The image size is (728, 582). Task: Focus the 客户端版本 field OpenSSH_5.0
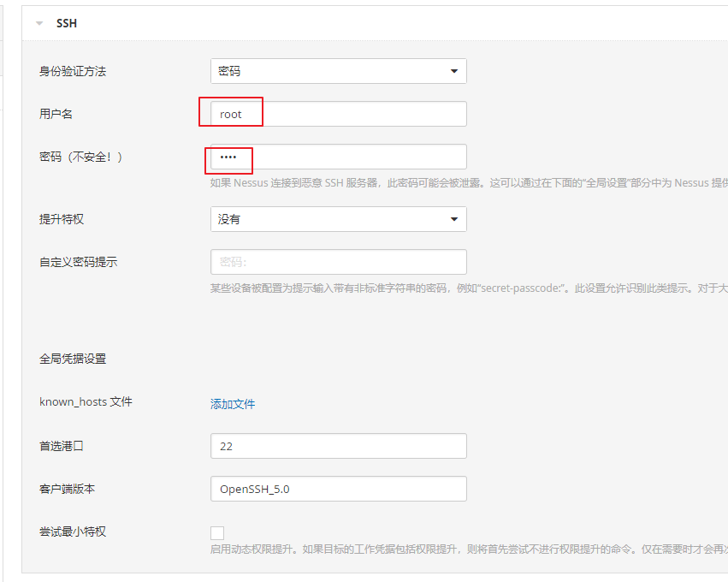338,489
